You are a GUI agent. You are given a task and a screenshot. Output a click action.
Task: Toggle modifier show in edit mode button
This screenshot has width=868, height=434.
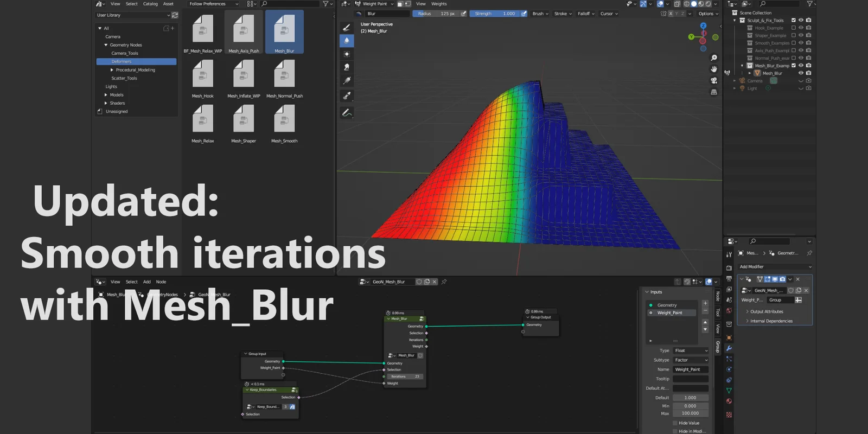pyautogui.click(x=768, y=279)
